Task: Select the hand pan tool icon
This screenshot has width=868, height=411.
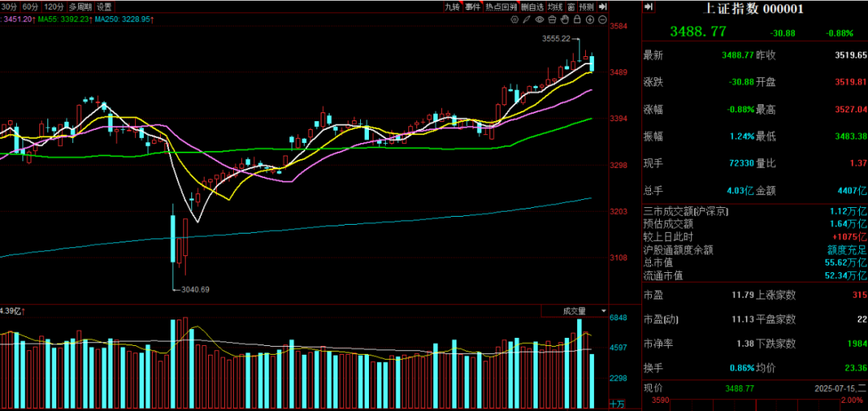Action: coord(565,19)
